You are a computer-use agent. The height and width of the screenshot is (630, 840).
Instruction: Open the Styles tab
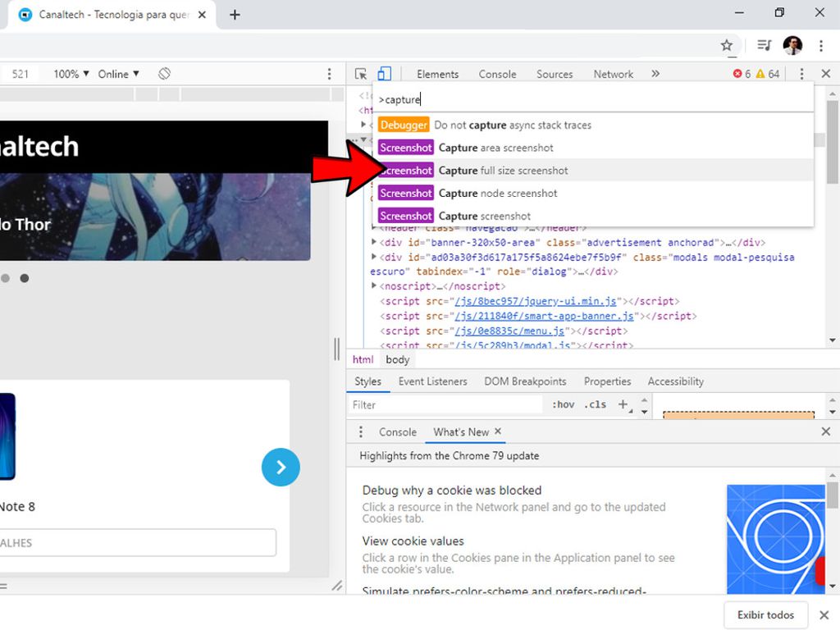coord(367,381)
